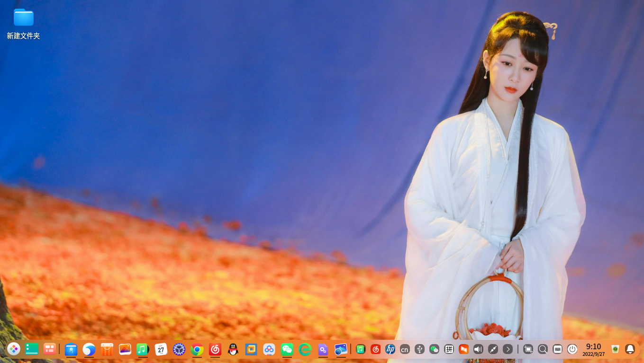Open the power shutdown button

click(572, 349)
